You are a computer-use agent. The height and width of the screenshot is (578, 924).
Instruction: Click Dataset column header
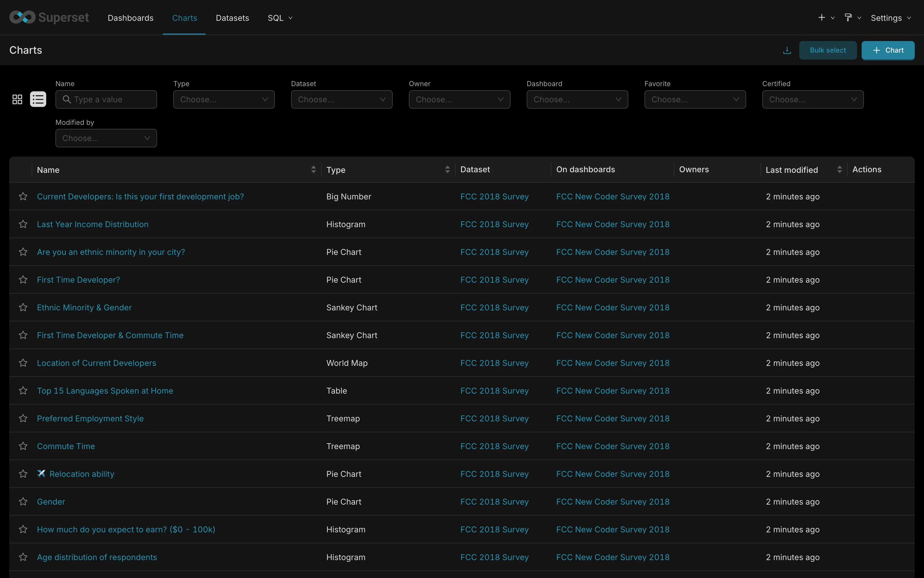[x=475, y=169]
